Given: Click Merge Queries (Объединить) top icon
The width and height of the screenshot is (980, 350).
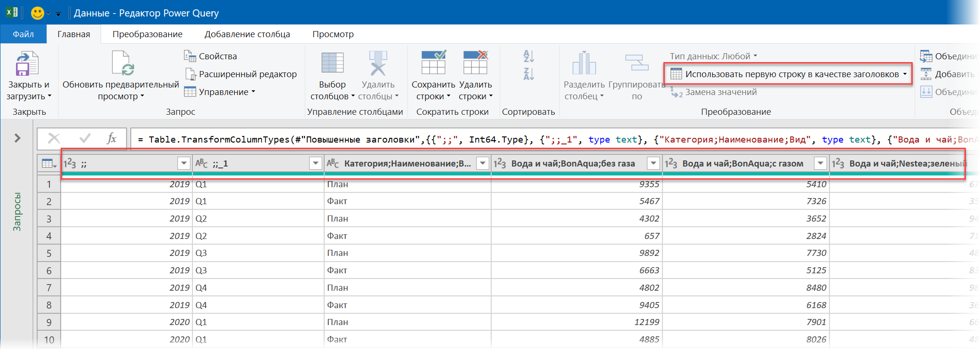Looking at the screenshot, I should tap(926, 56).
